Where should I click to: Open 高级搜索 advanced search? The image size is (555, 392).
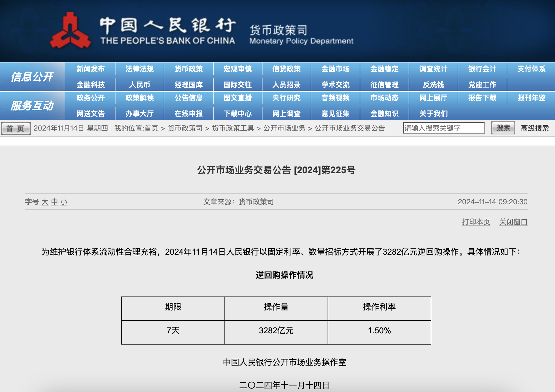coord(534,128)
